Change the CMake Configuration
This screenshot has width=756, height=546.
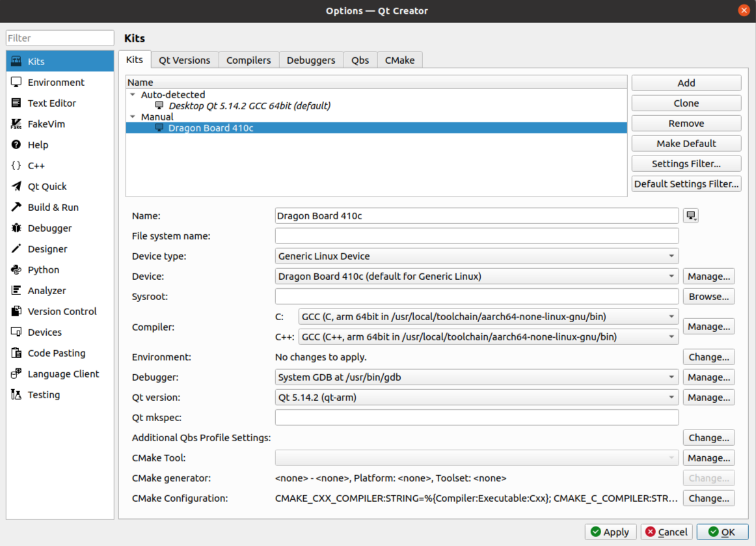tap(709, 498)
